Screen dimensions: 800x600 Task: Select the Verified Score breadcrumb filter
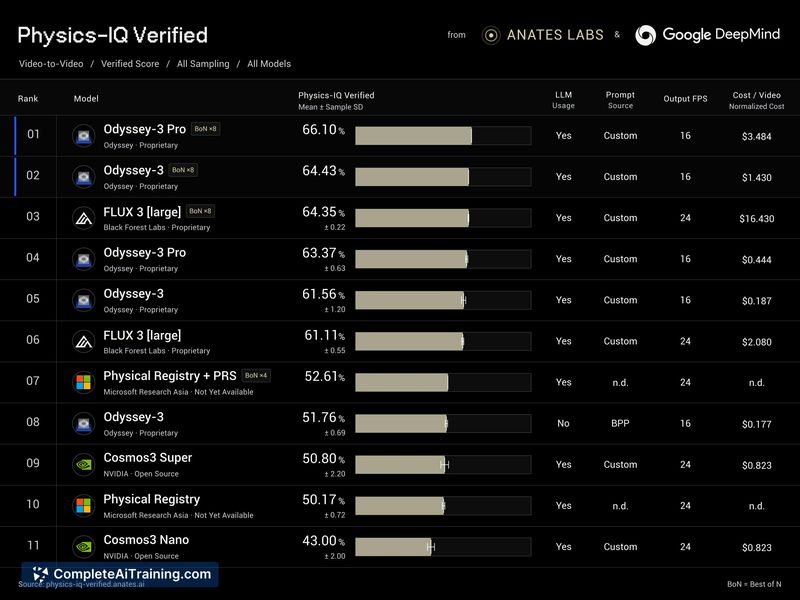point(130,64)
